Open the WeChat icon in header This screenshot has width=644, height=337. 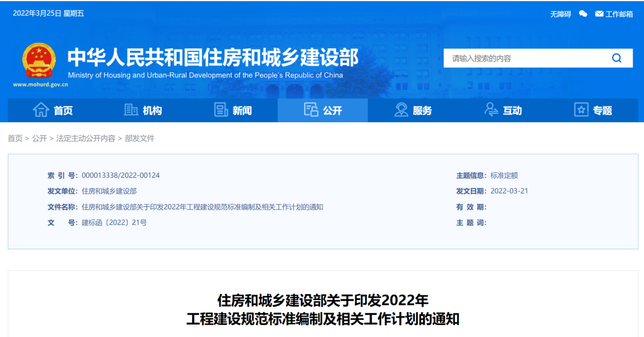click(583, 14)
